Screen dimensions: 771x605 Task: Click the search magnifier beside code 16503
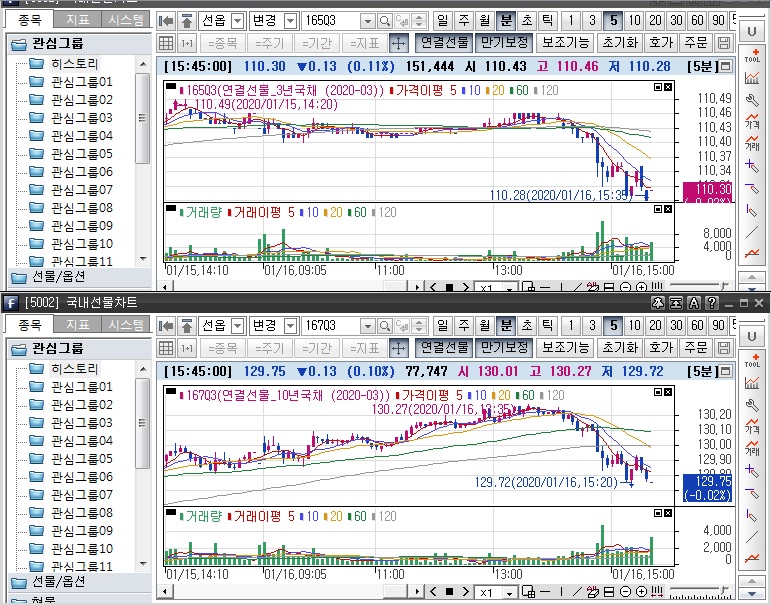[x=366, y=20]
